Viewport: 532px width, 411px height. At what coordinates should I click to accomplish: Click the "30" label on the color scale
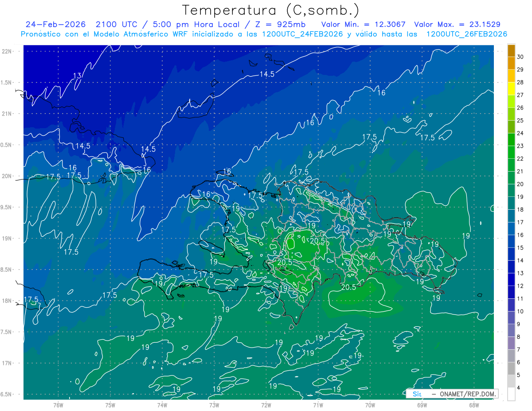coord(520,57)
